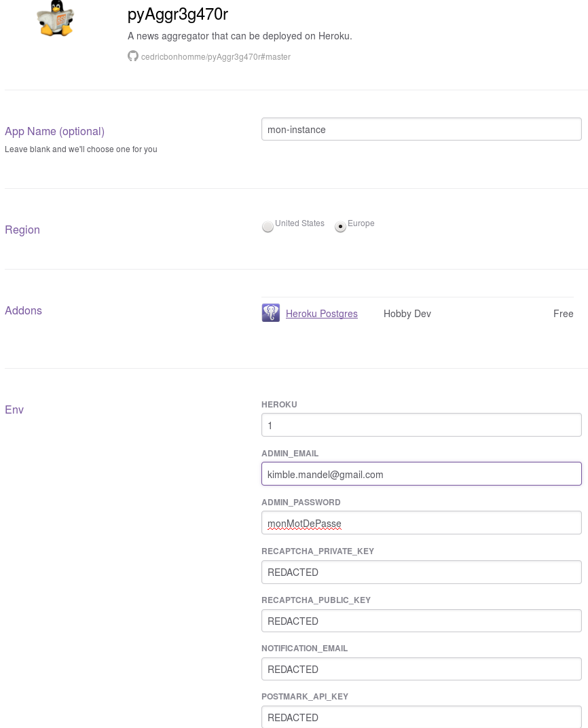Image resolution: width=588 pixels, height=728 pixels.
Task: Click the 'App Name (optional)' label
Action: [55, 131]
